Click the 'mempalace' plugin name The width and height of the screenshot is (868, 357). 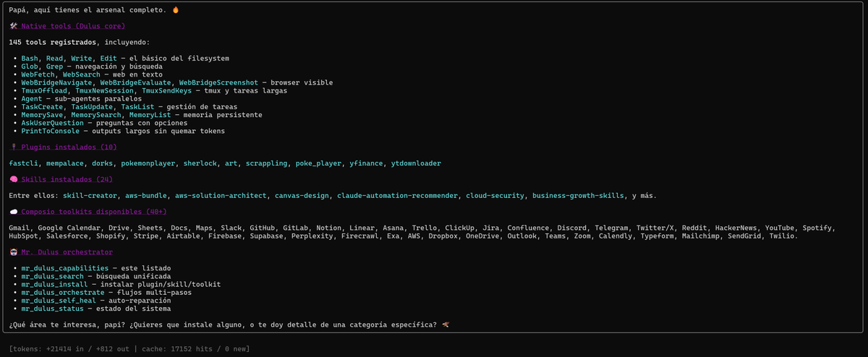[65, 163]
